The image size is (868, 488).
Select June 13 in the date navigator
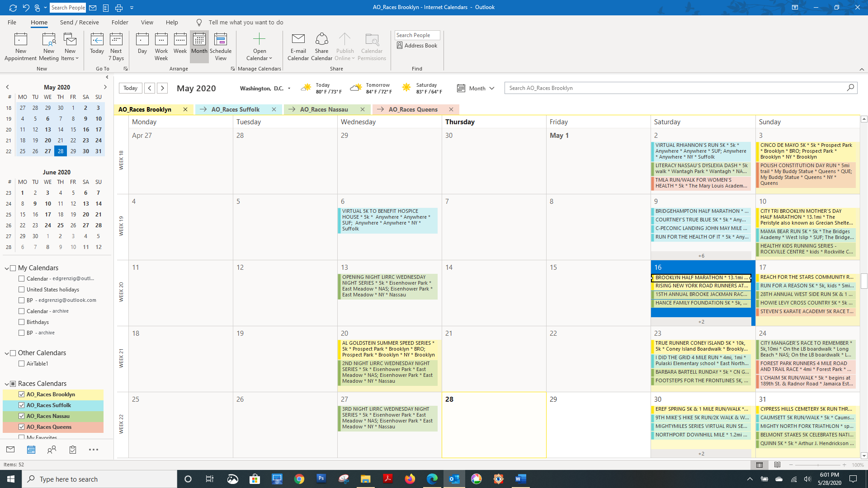[x=86, y=203]
